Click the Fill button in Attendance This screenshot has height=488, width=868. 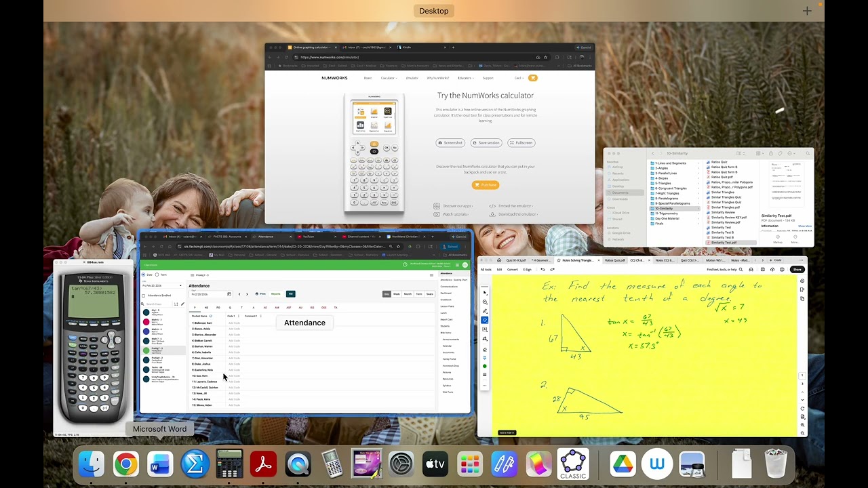coord(291,294)
